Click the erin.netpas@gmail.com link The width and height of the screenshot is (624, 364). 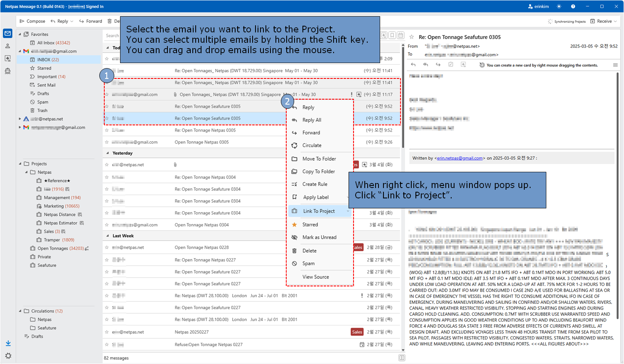click(459, 158)
